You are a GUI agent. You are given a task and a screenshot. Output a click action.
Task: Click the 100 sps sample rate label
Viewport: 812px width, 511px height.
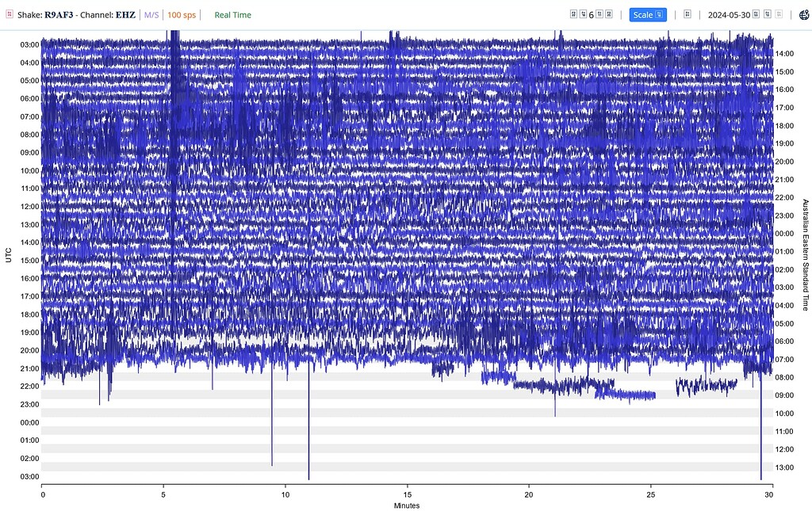click(x=182, y=15)
